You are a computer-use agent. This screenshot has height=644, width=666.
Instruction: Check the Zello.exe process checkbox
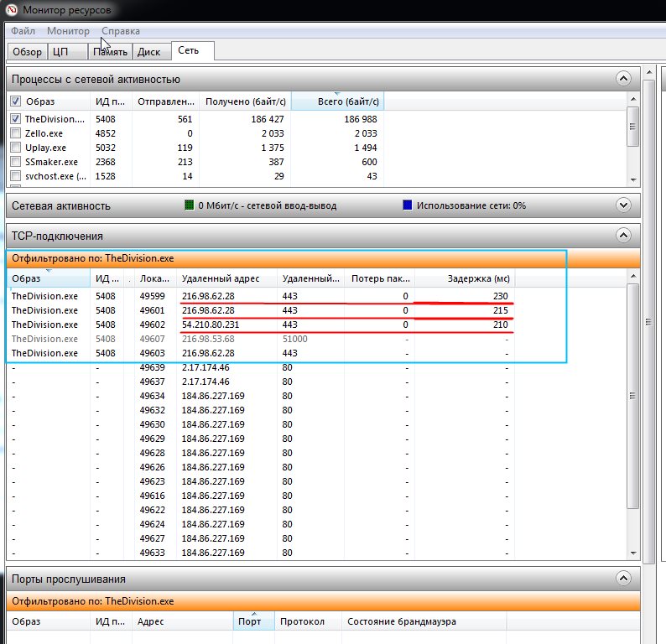(x=15, y=133)
